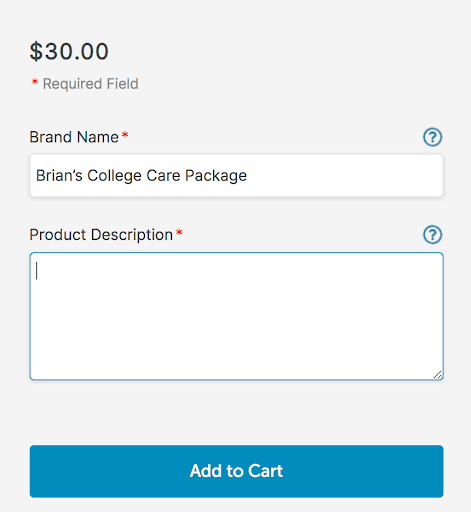Image resolution: width=471 pixels, height=512 pixels.
Task: Place cursor on the word "Brian's"
Action: [59, 175]
